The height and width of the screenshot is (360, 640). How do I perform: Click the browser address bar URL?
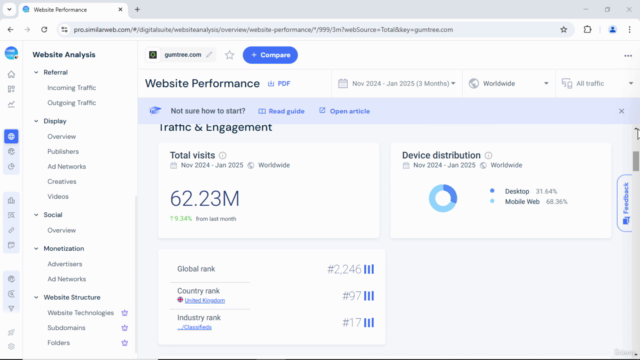click(263, 30)
